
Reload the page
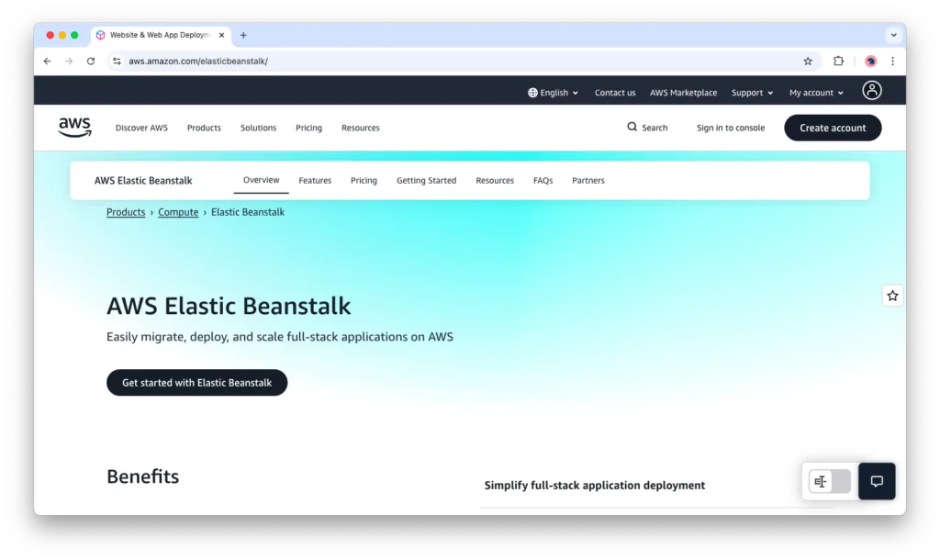(91, 62)
